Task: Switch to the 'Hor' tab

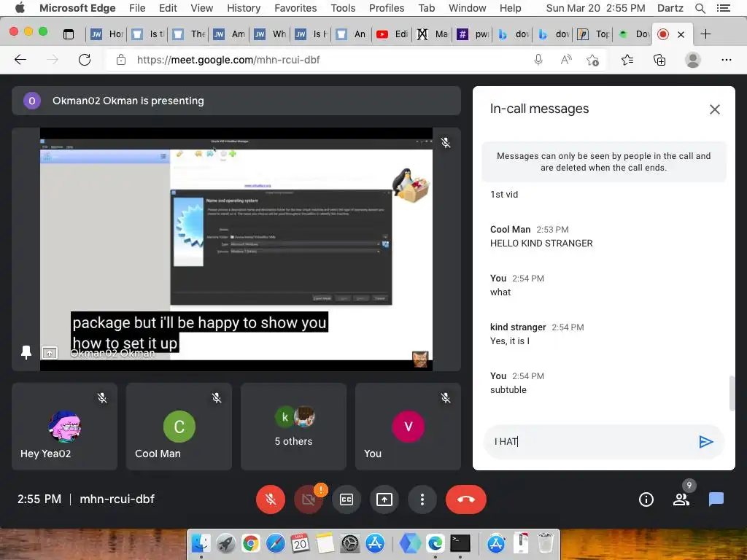Action: pos(107,34)
